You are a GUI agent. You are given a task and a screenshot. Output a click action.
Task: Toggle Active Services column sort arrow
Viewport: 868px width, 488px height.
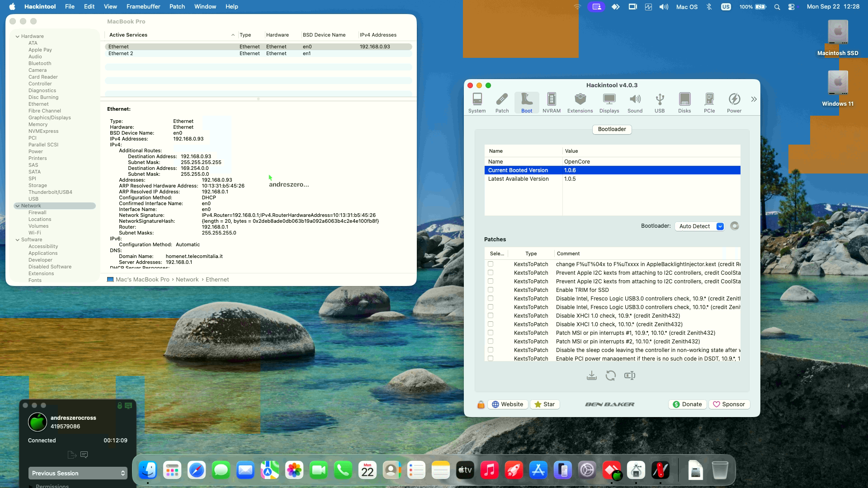(233, 35)
